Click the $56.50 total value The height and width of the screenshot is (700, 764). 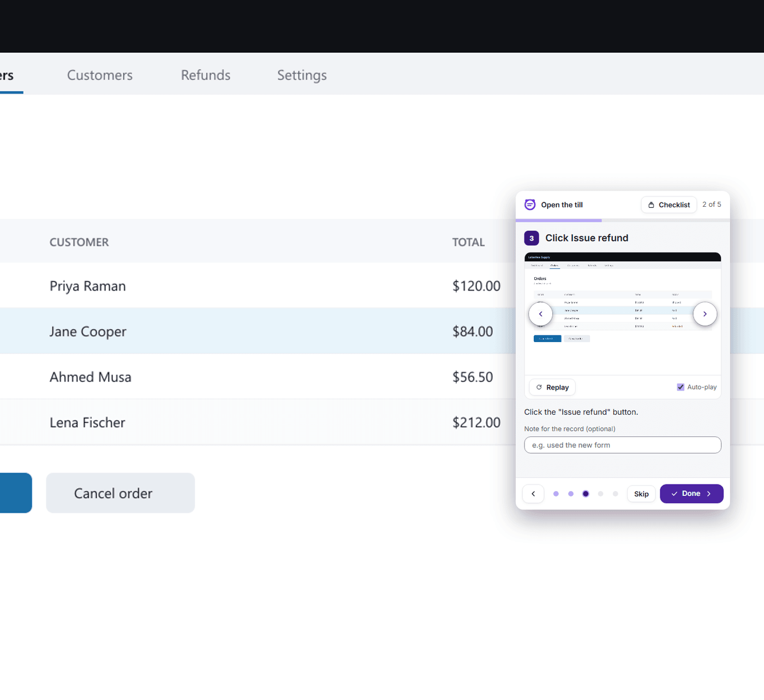point(473,377)
